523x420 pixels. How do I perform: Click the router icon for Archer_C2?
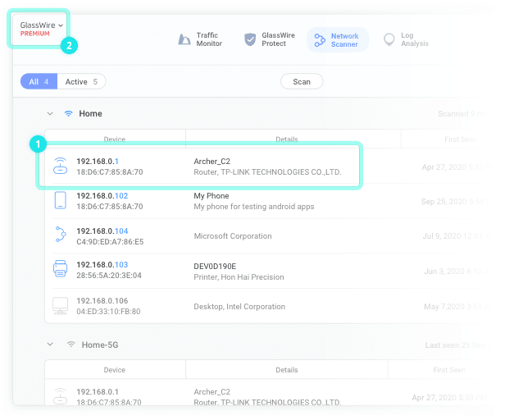click(x=60, y=166)
